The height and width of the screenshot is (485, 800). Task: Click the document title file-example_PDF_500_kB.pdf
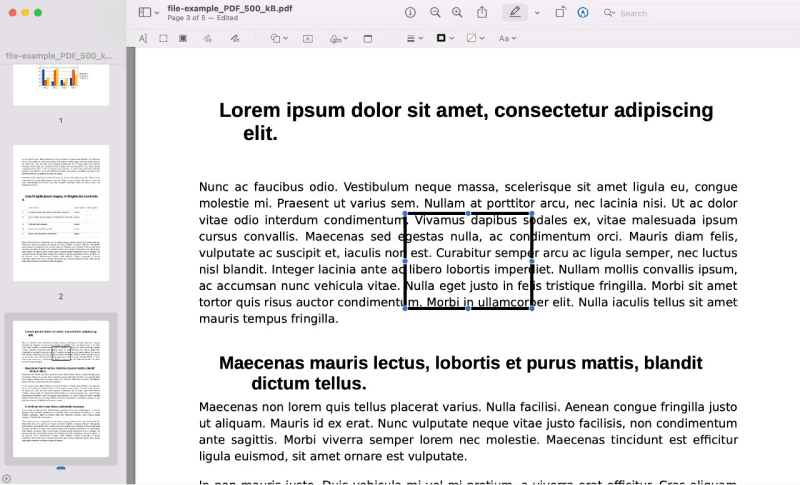[x=230, y=8]
